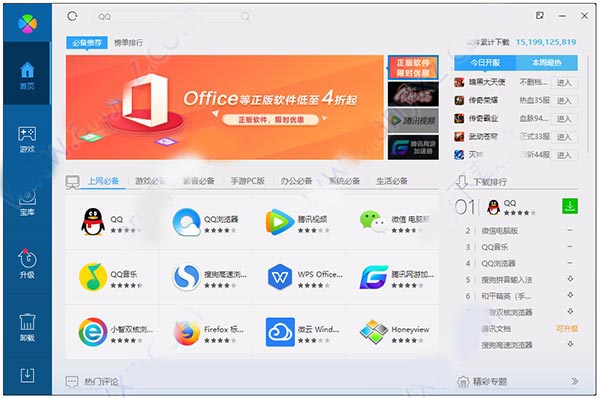This screenshot has height=398, width=600.
Task: Click the Office banner promotion image
Action: [x=225, y=108]
